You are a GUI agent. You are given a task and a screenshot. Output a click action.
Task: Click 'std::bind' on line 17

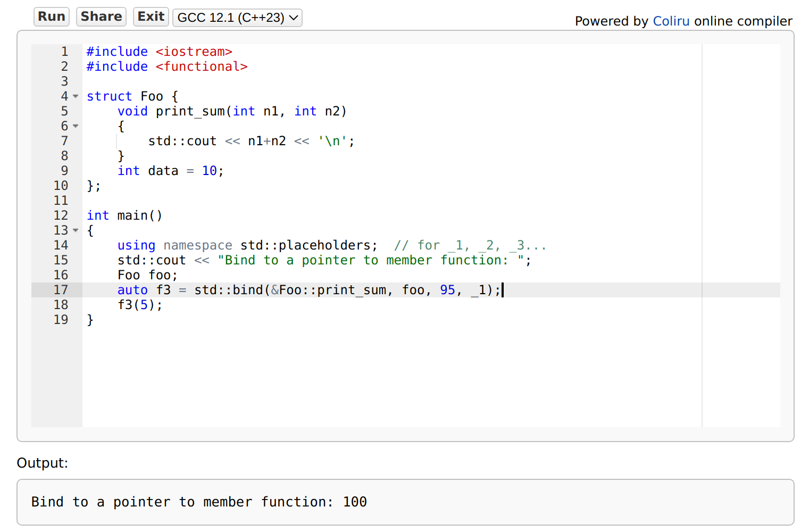pyautogui.click(x=229, y=290)
